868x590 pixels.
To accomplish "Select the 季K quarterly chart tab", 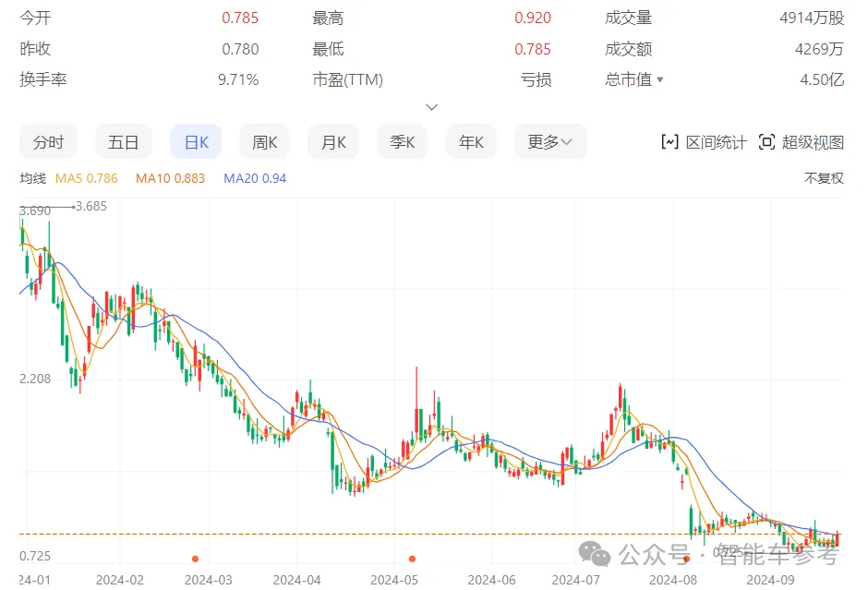I will 403,141.
